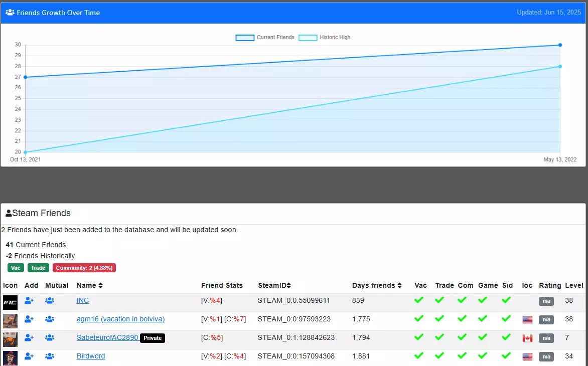Click the Vac green checkmark for Birdword

click(419, 355)
